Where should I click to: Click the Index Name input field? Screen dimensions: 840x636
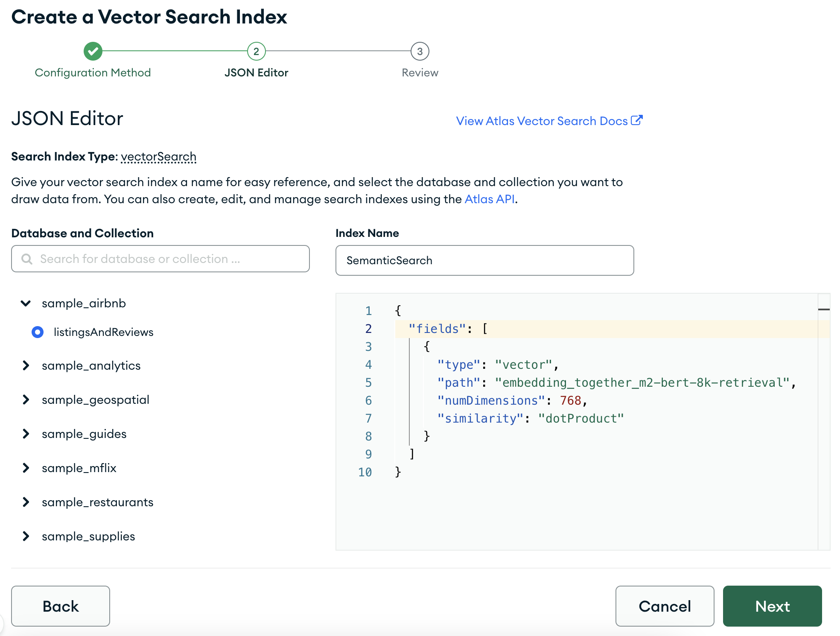(484, 260)
